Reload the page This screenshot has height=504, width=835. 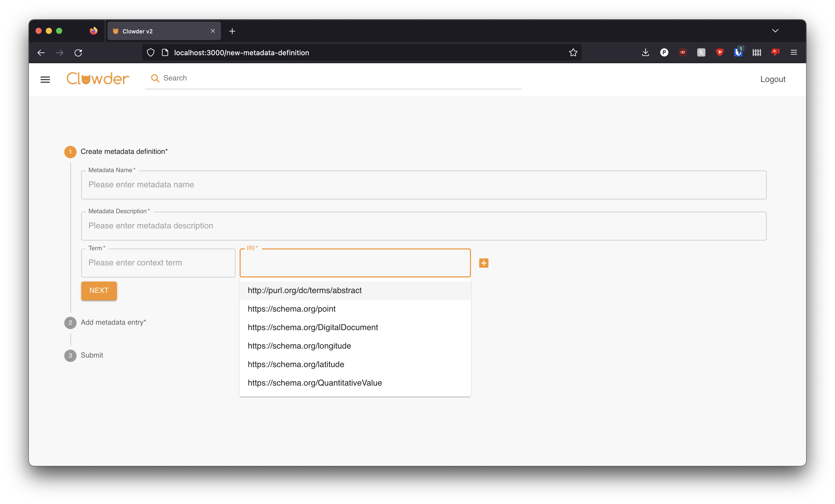click(78, 52)
